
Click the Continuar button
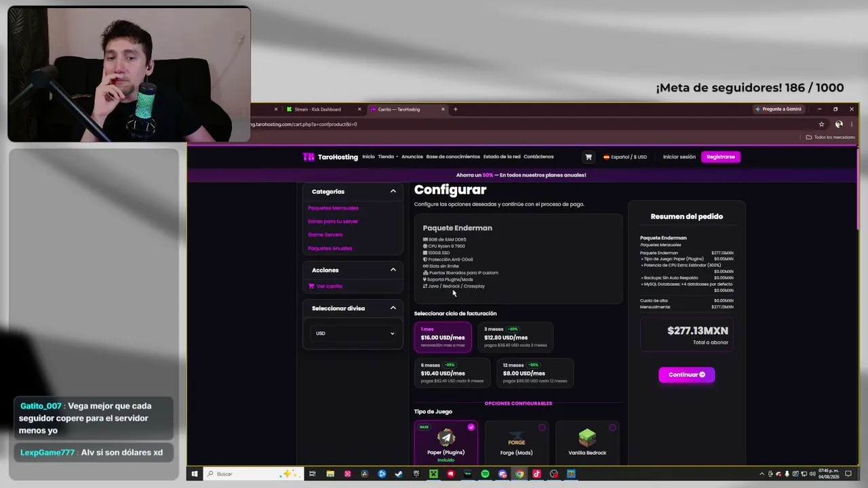tap(686, 375)
